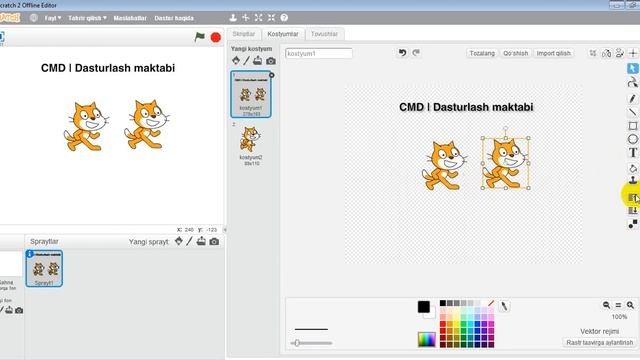
Task: Upload costume from file icon
Action: click(258, 61)
